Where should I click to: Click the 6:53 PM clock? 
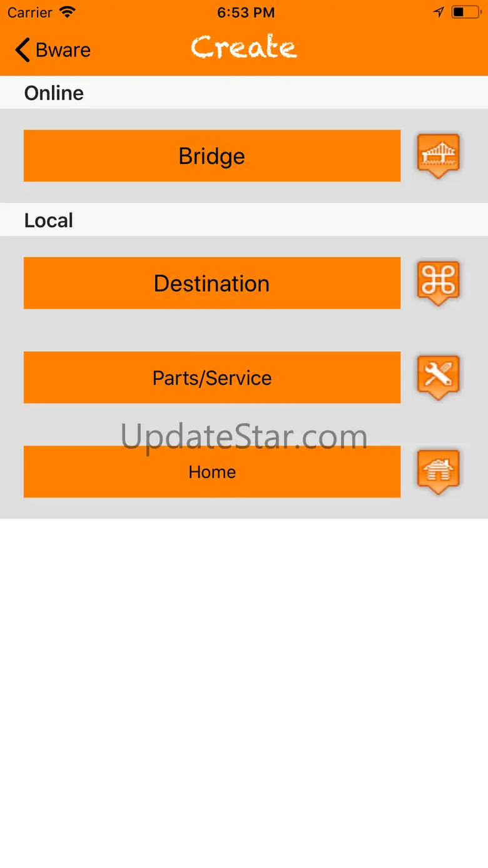[x=246, y=13]
